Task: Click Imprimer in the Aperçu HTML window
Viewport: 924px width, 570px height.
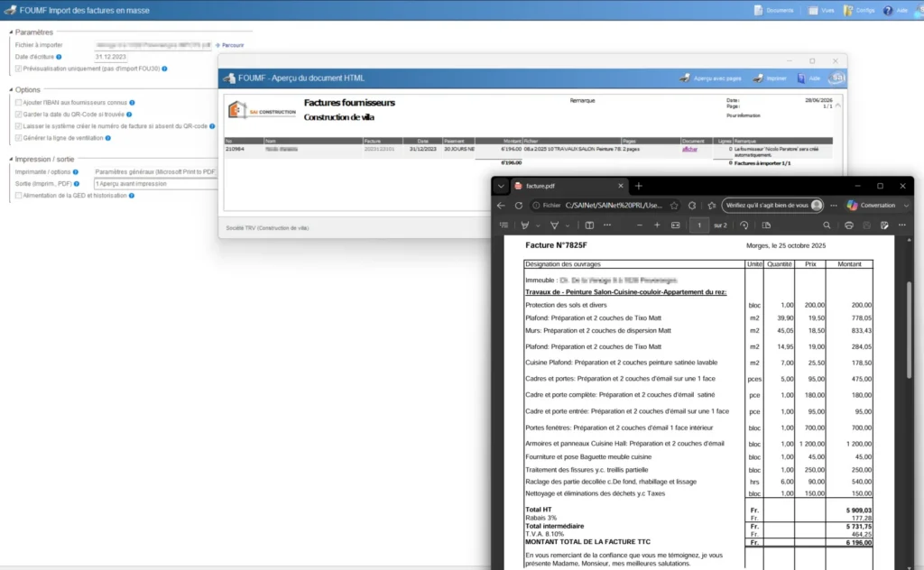Action: point(771,78)
